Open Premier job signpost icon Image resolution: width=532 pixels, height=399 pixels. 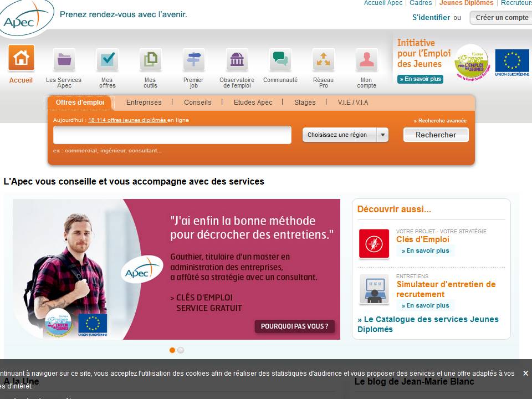point(193,59)
